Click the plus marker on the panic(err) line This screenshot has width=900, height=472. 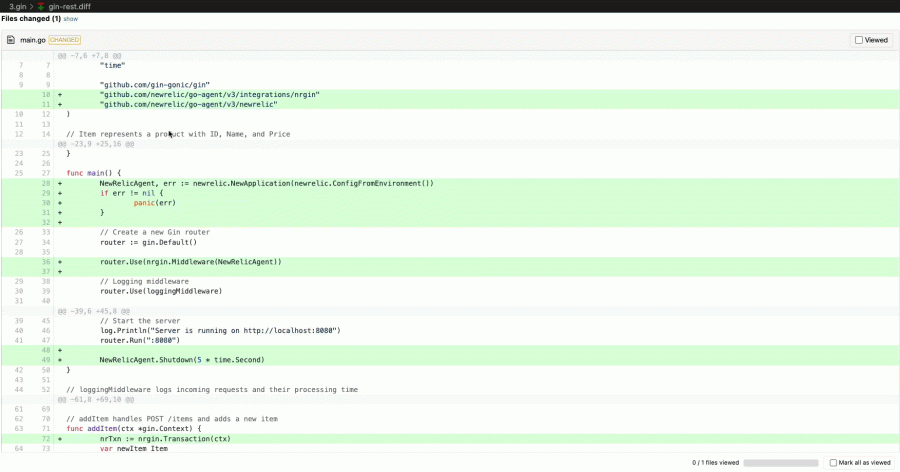[60, 203]
